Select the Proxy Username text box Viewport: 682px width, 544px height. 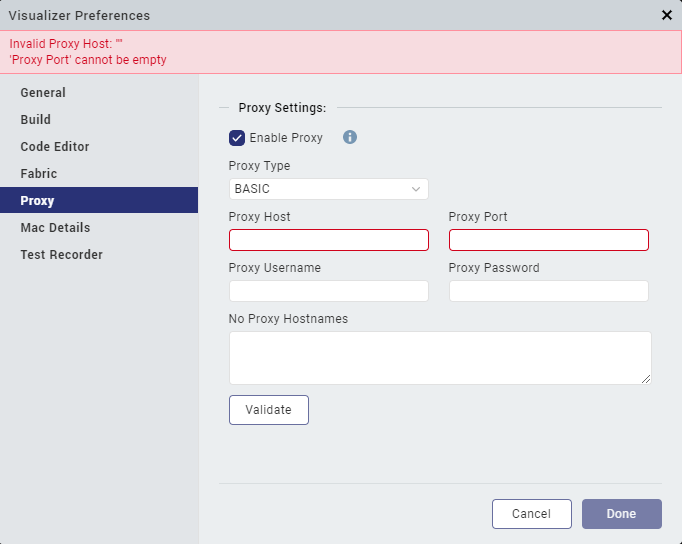328,291
